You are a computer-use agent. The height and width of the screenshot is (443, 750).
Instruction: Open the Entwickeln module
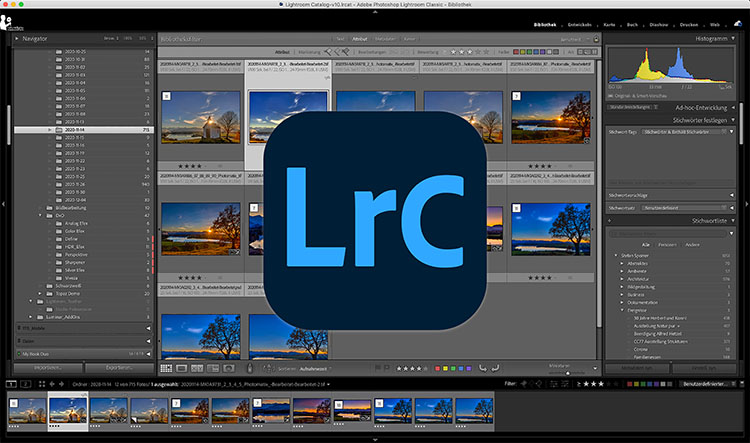tap(579, 25)
